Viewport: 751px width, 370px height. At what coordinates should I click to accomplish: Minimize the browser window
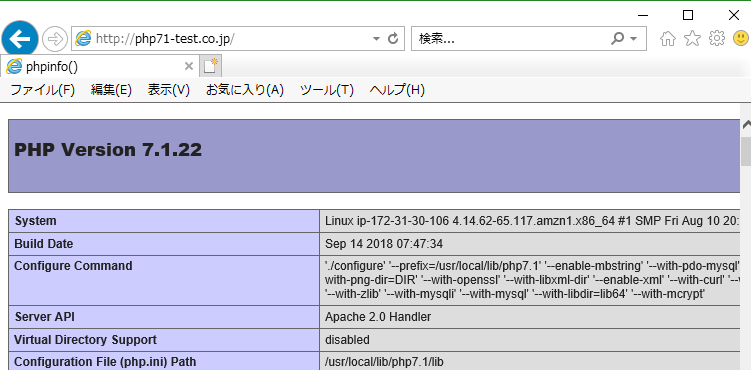point(643,15)
